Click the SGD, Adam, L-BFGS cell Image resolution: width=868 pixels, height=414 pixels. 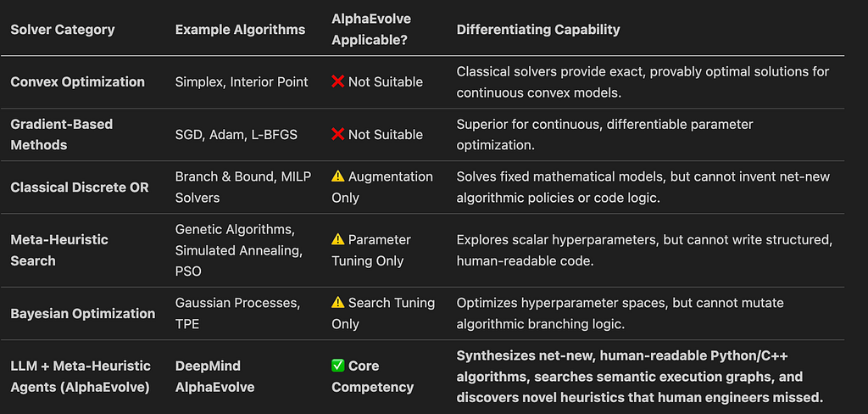236,135
